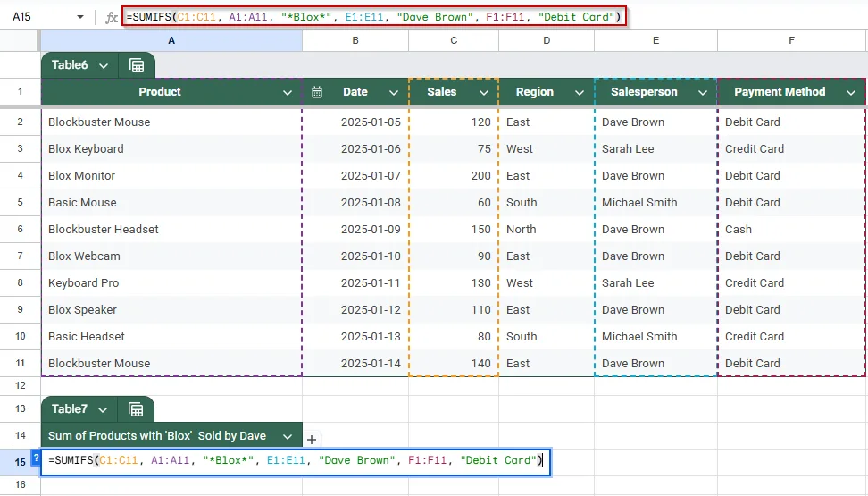This screenshot has width=868, height=496.
Task: Select row 12 header
Action: click(20, 385)
